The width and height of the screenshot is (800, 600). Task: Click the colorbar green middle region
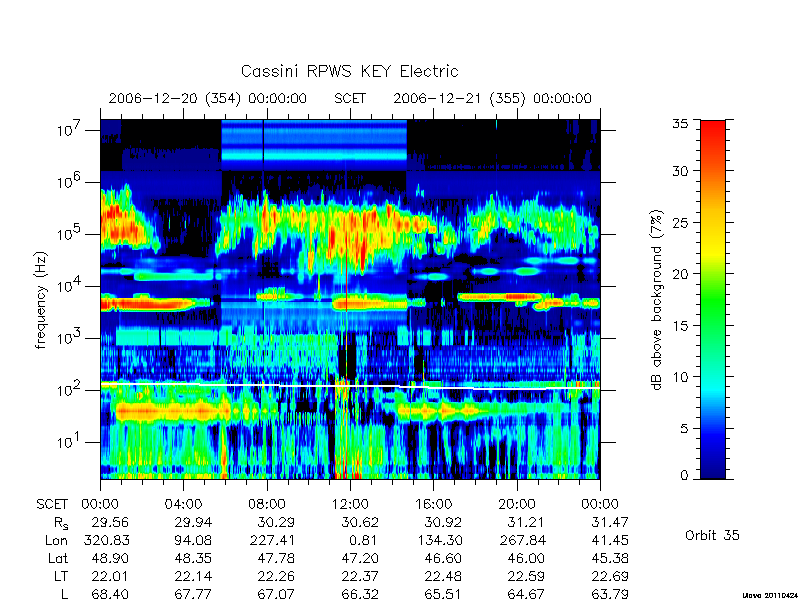tap(713, 301)
